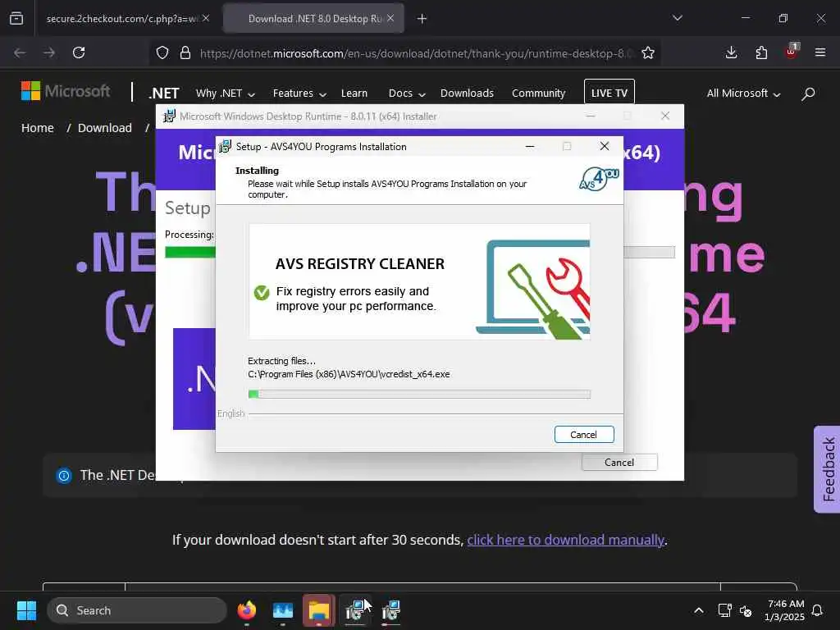Open a new browser tab

point(422,19)
